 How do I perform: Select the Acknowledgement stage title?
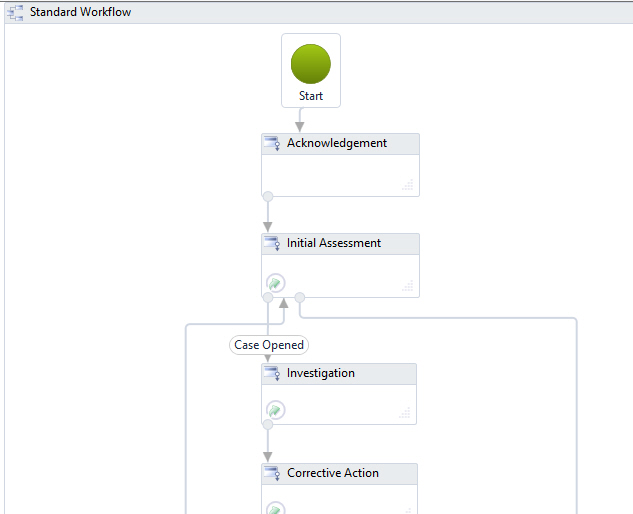click(x=337, y=143)
